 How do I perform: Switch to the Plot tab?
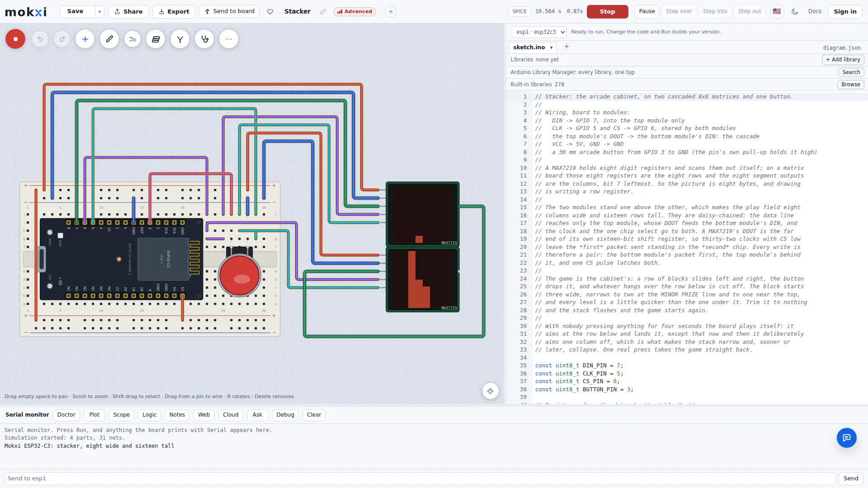pos(94,415)
